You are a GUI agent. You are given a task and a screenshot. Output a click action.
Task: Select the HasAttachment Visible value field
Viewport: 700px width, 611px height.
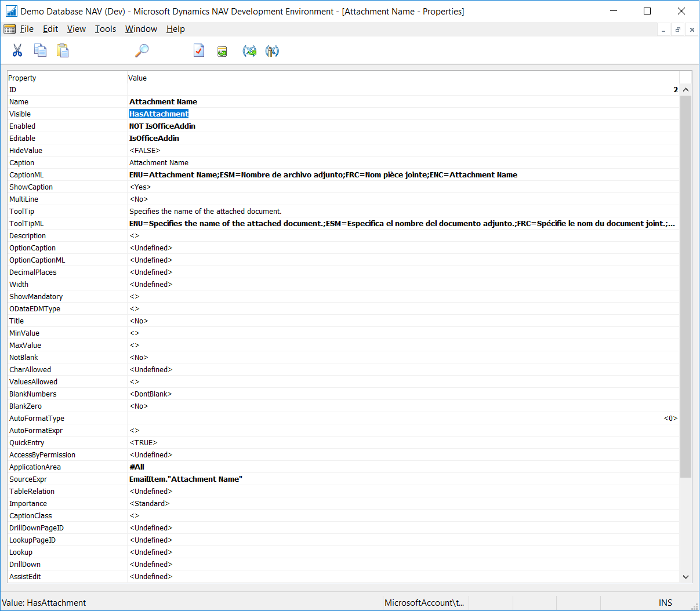point(159,114)
